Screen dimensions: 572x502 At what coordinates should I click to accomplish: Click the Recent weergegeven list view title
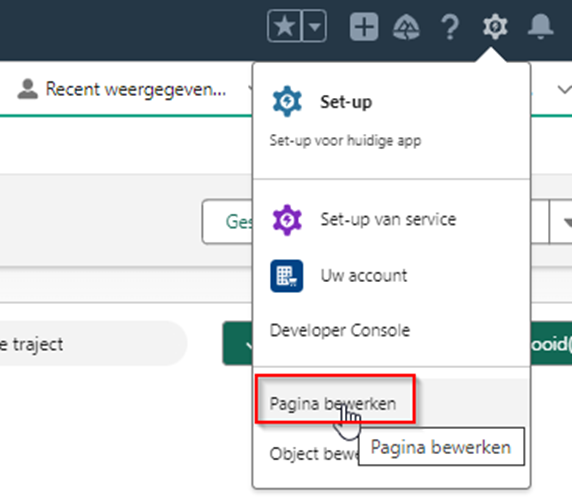tap(136, 89)
